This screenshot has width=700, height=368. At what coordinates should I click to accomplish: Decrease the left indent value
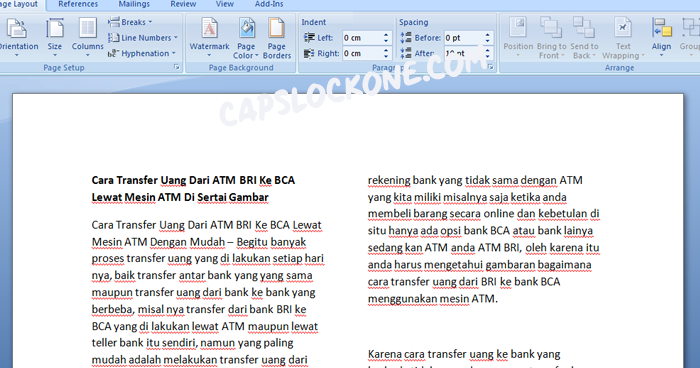tap(386, 41)
